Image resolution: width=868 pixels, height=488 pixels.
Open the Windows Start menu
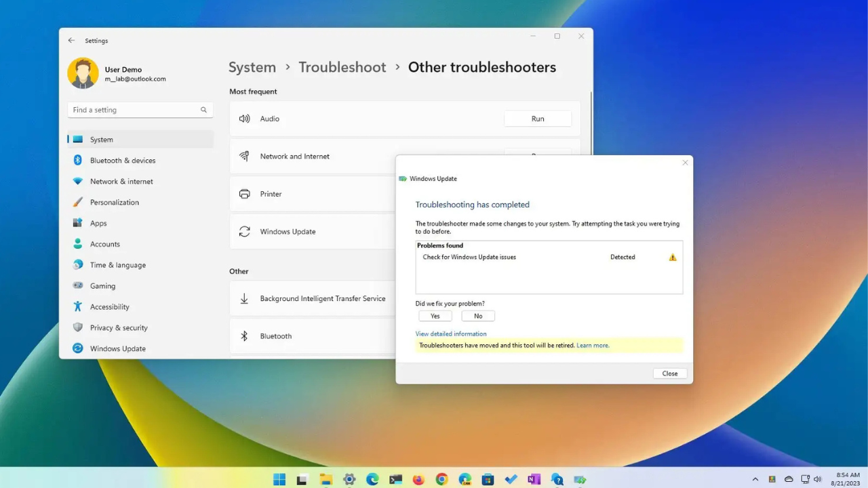tap(279, 479)
